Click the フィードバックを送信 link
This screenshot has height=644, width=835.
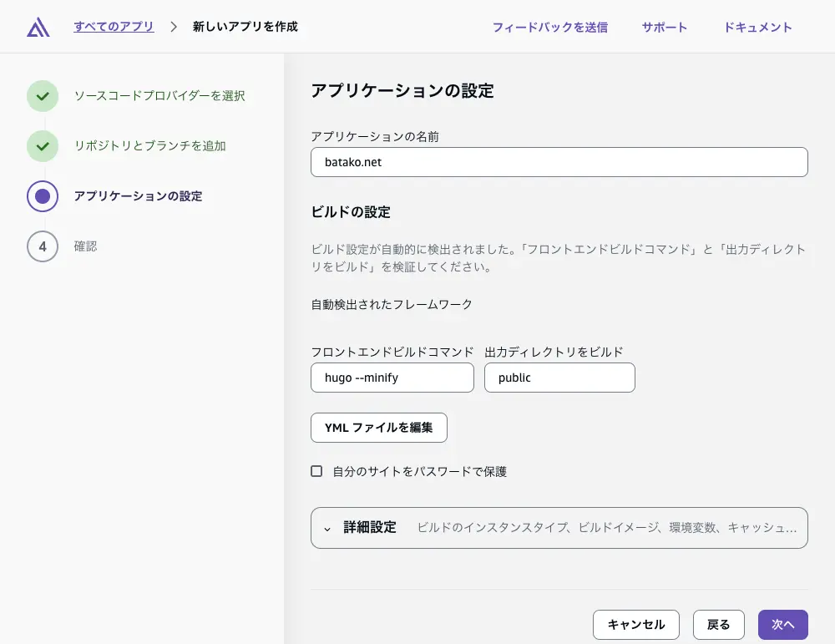pos(550,26)
